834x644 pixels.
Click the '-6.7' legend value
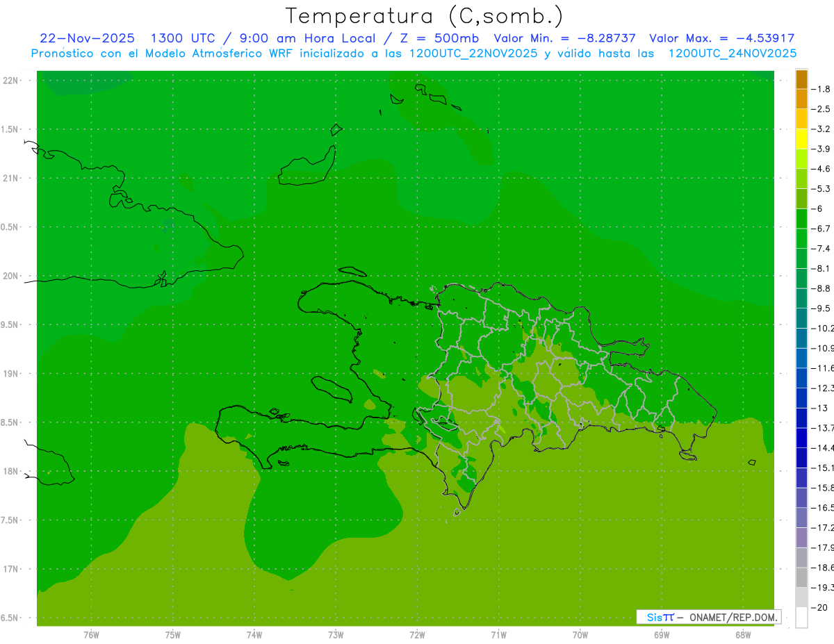(x=821, y=229)
